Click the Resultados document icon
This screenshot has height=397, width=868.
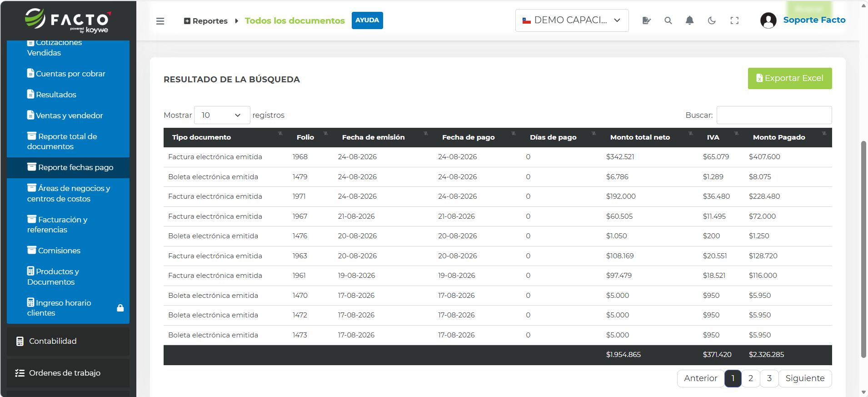click(x=30, y=94)
